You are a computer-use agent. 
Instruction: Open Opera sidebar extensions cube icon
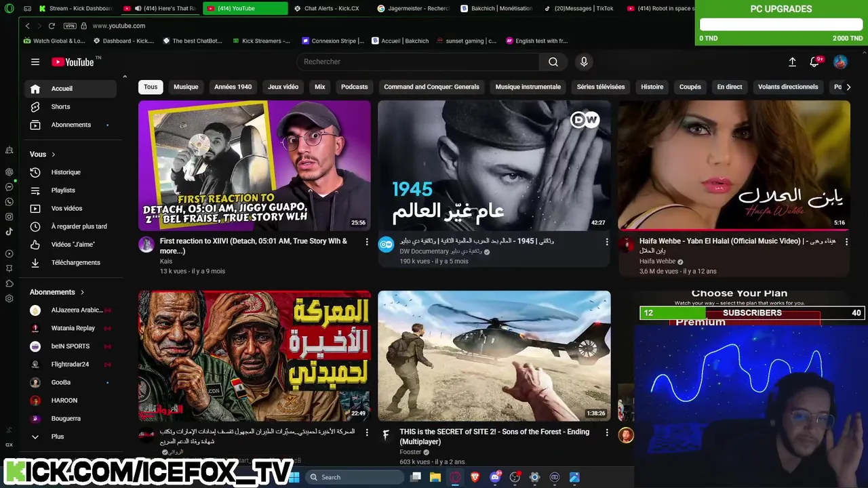[x=9, y=283]
